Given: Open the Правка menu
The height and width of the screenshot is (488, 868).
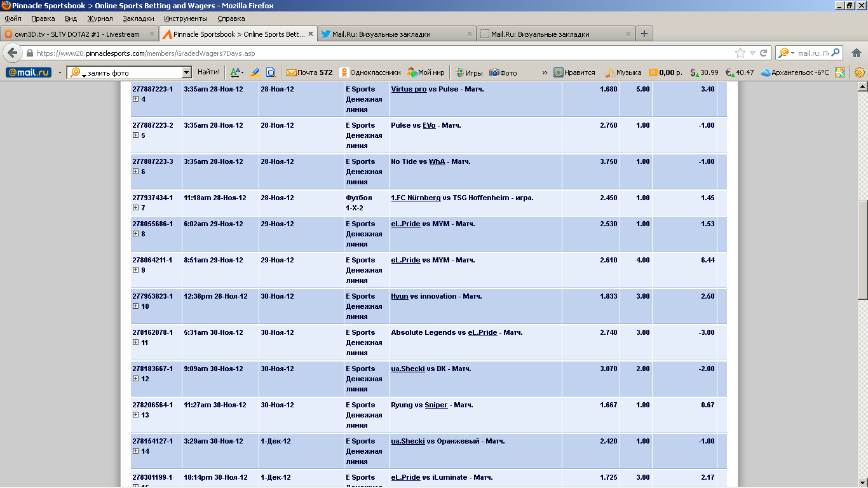Looking at the screenshot, I should point(43,18).
